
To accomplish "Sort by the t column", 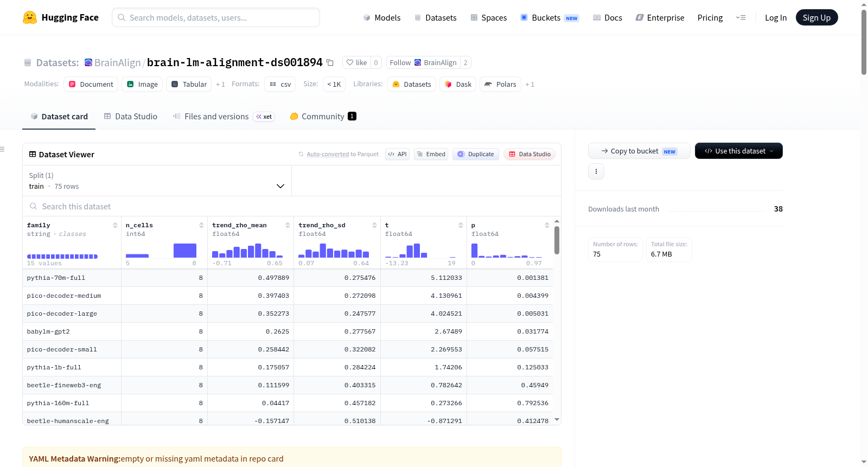I will 461,225.
